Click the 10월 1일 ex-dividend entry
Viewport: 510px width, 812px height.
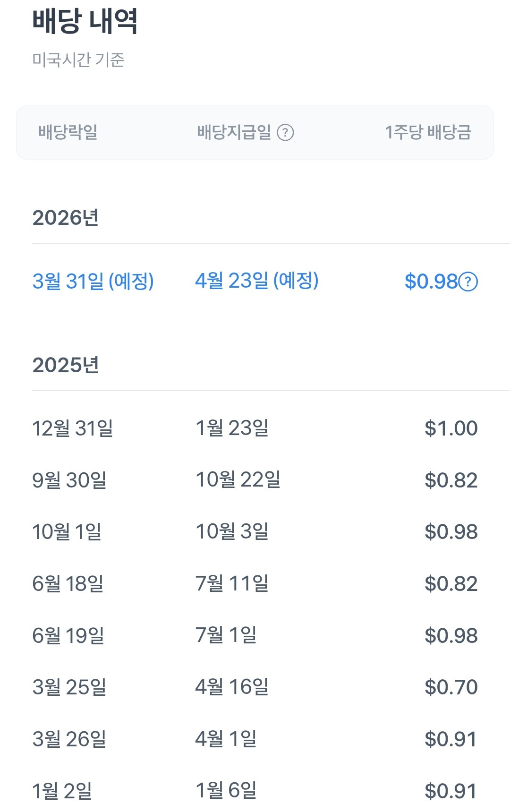click(x=67, y=532)
